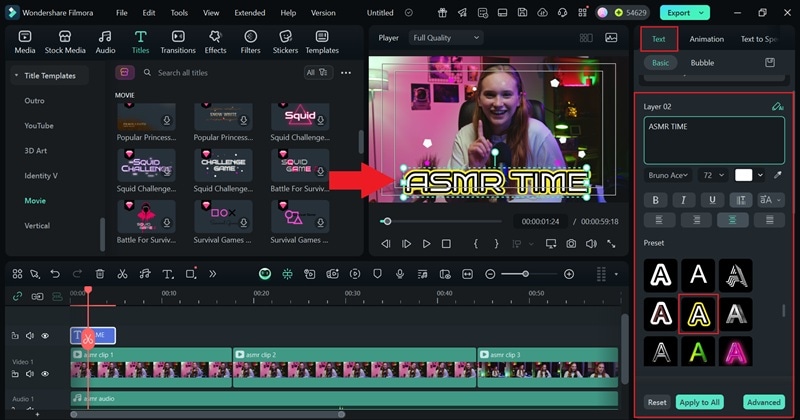Open font size 72 dropdown
Screen dimensions: 800x420
pyautogui.click(x=713, y=175)
